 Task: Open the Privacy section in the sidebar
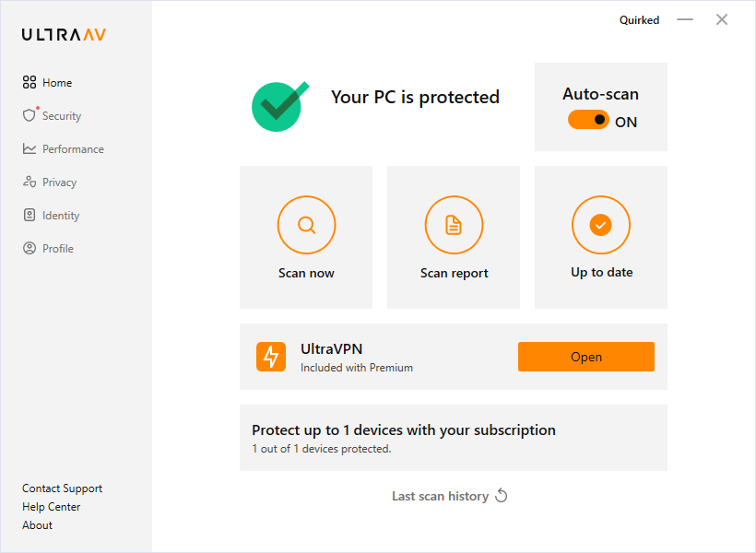(59, 182)
